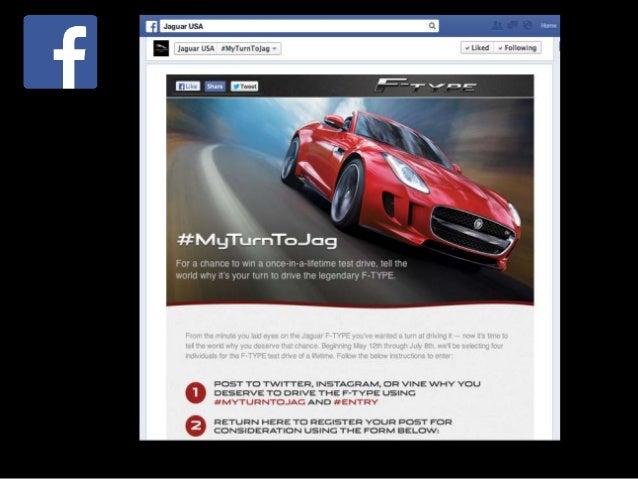Click 'RETURN HERE TO REGISTER YOUR POST' text
Screen dimensions: 638x479
333,426
